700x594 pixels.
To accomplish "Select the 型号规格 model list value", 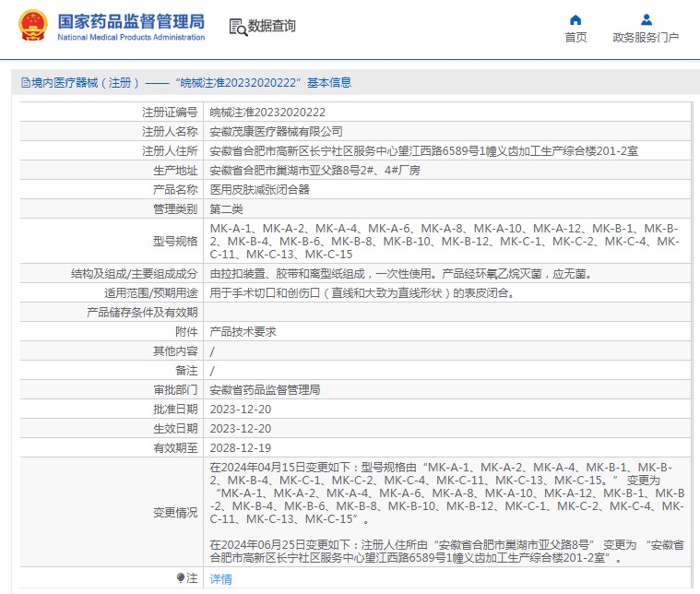I will (x=445, y=241).
